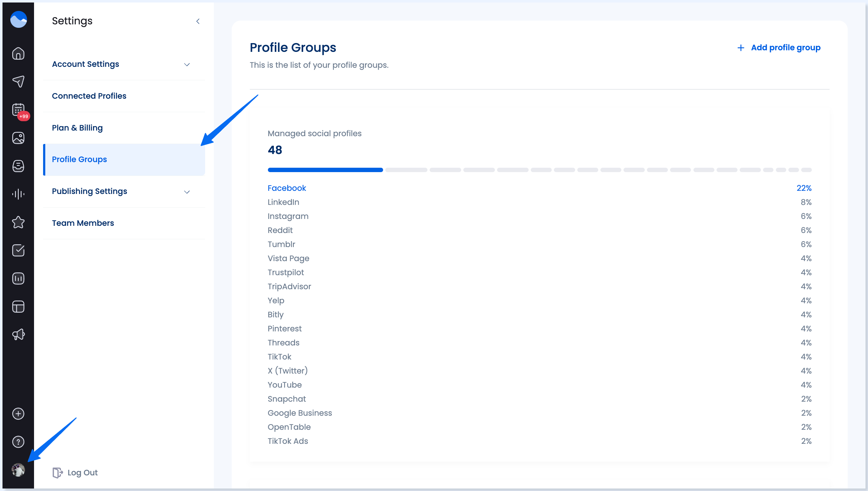The width and height of the screenshot is (868, 491).
Task: Select the TikTok row label
Action: tap(279, 357)
